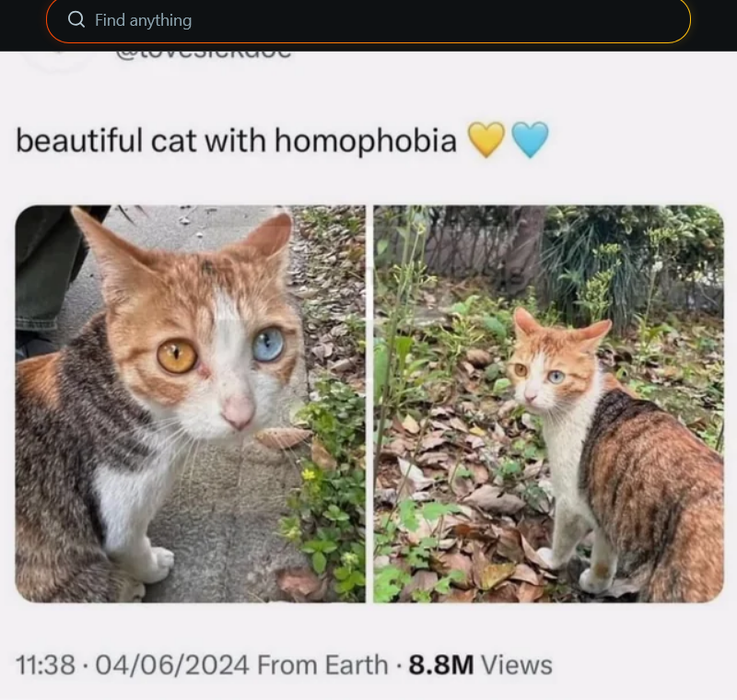Open the left close-up cat photo
The image size is (737, 700).
191,403
